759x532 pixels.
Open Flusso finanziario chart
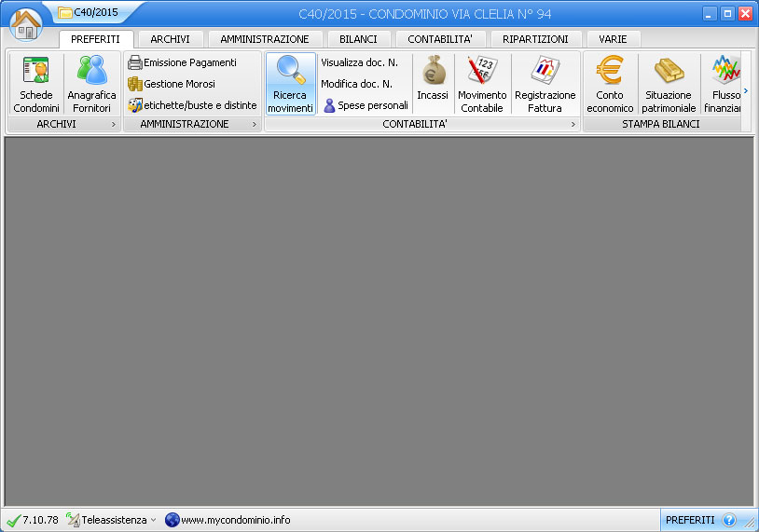[724, 84]
